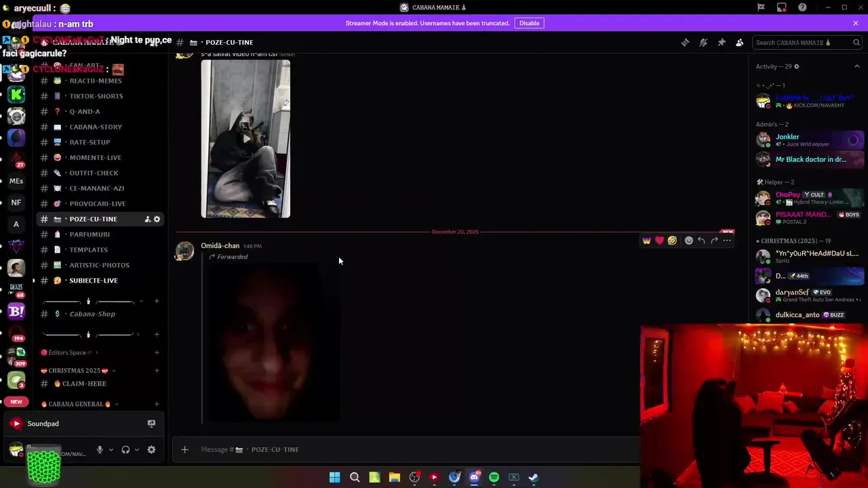The image size is (868, 488).
Task: React with heart emoji on message
Action: (659, 240)
